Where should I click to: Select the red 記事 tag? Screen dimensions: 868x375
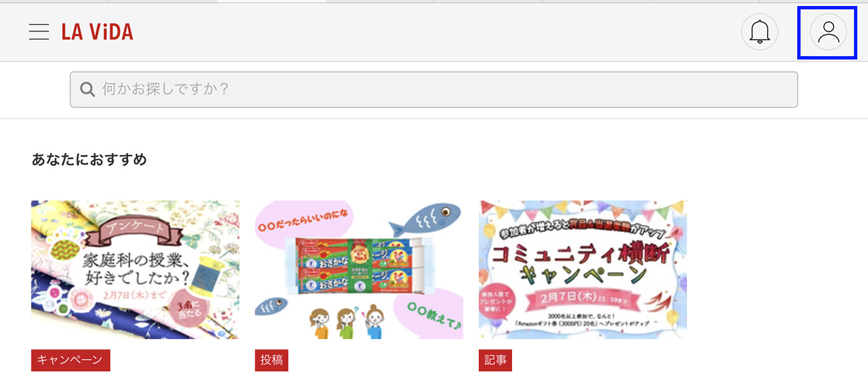(495, 360)
